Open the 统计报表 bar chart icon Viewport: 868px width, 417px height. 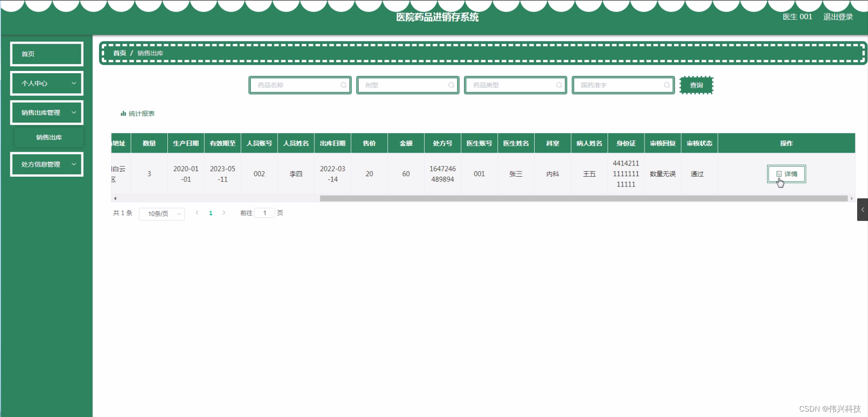click(123, 113)
